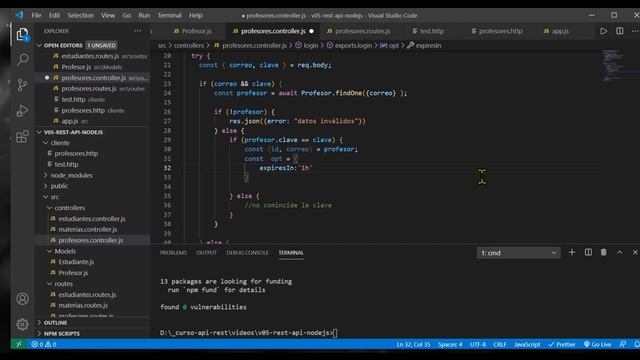
Task: Change the JavaScript language mode
Action: coord(527,344)
